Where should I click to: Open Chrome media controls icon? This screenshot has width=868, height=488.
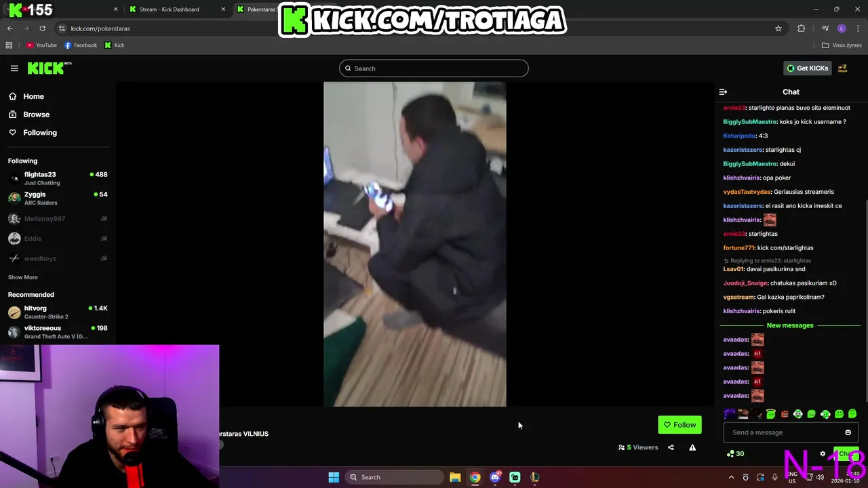click(825, 28)
